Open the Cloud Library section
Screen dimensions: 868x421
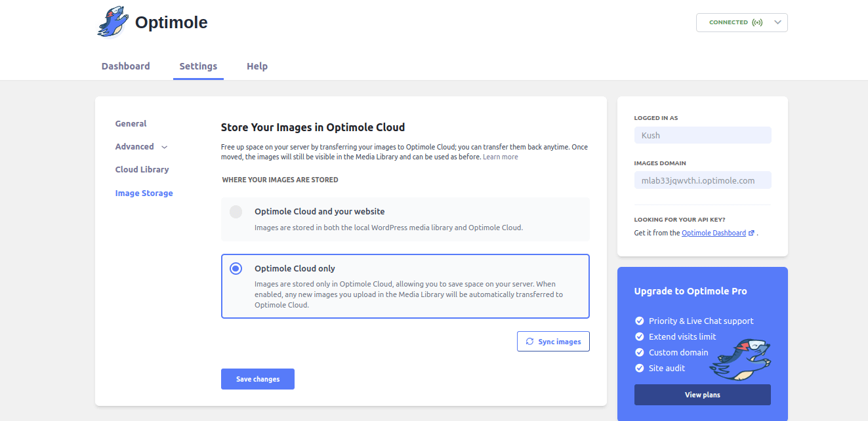click(x=142, y=169)
